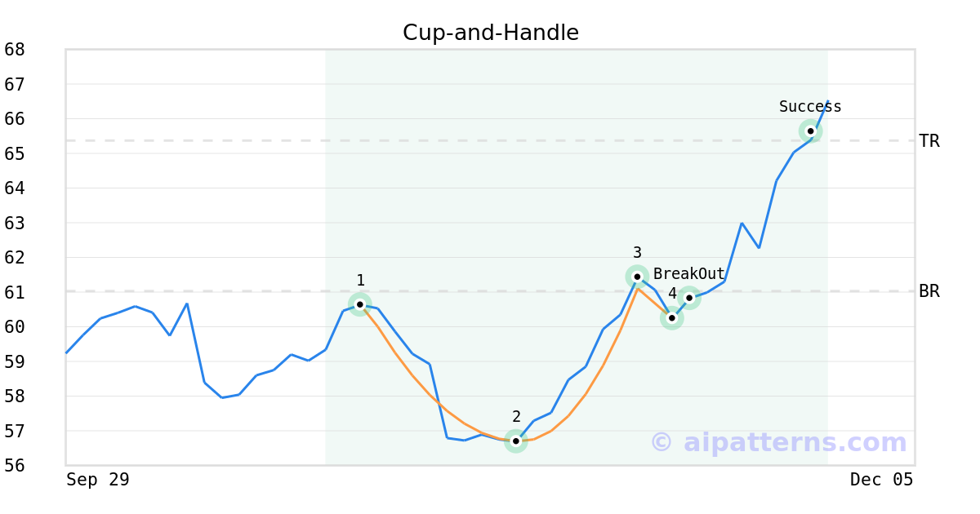
Task: Select the 62 value on price axis
Action: tap(15, 257)
